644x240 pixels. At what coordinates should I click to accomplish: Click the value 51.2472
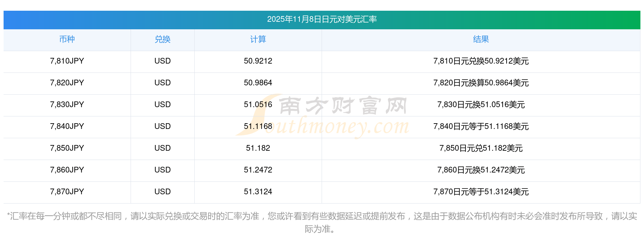pos(258,170)
